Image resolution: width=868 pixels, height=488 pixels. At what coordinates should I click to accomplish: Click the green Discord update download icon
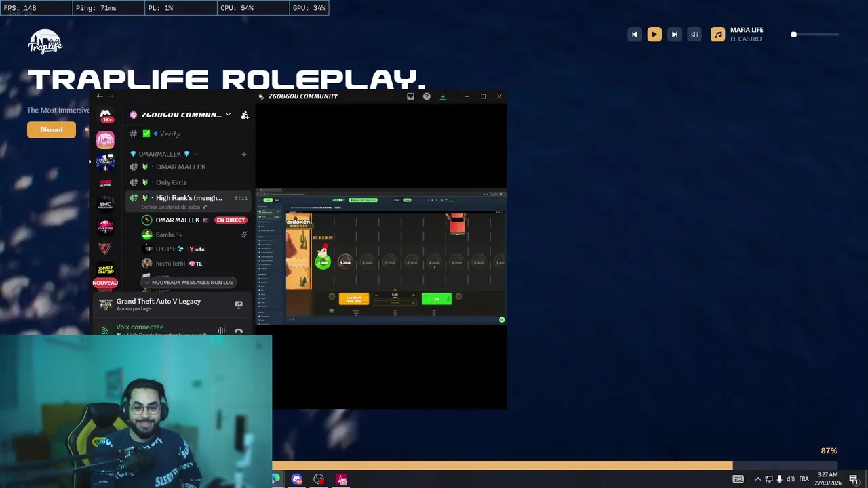pyautogui.click(x=443, y=96)
